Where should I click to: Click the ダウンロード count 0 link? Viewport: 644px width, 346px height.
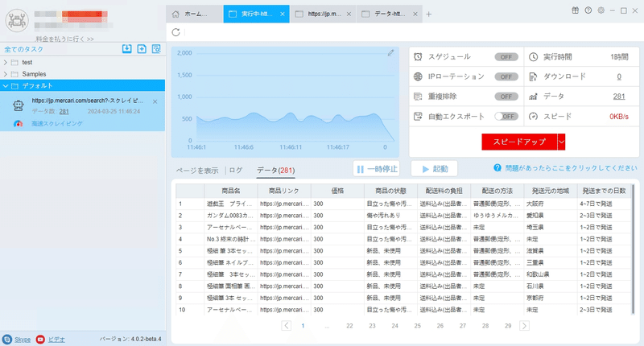tap(619, 76)
